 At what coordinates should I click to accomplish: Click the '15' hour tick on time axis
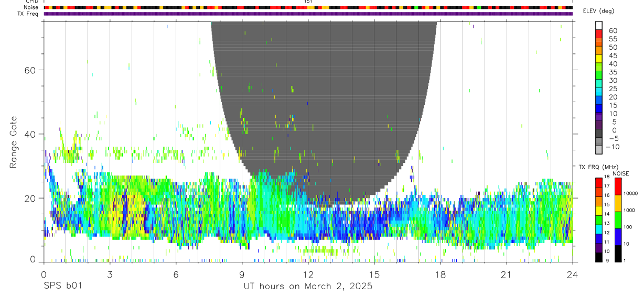(374, 274)
